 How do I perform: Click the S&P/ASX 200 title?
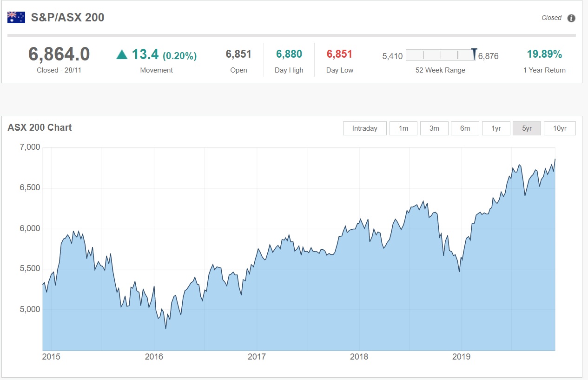(x=67, y=18)
